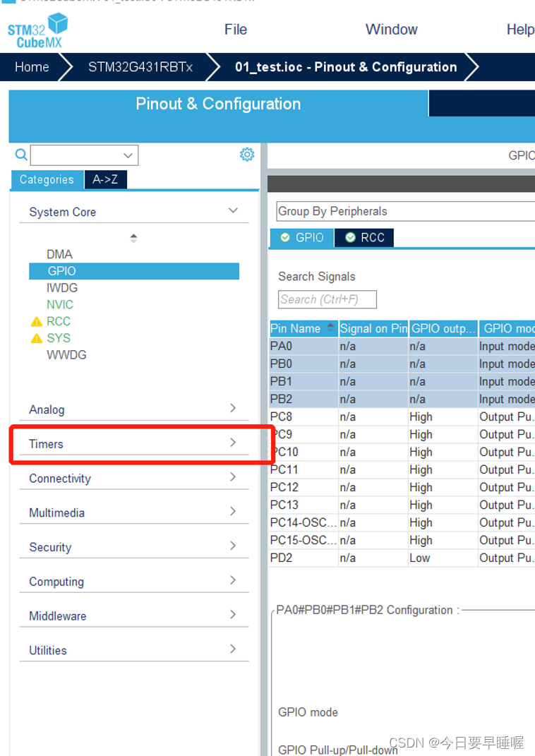Image resolution: width=535 pixels, height=756 pixels.
Task: Expand the Connectivity category
Action: (x=233, y=477)
